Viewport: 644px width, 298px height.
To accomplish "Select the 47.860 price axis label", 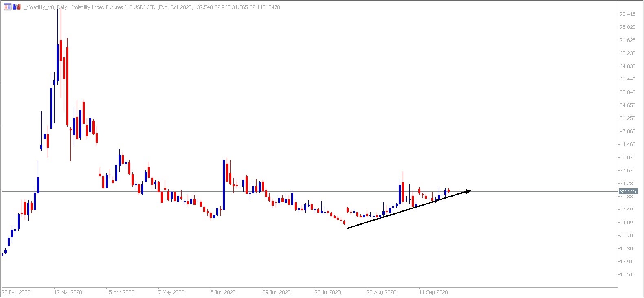I will tap(627, 131).
